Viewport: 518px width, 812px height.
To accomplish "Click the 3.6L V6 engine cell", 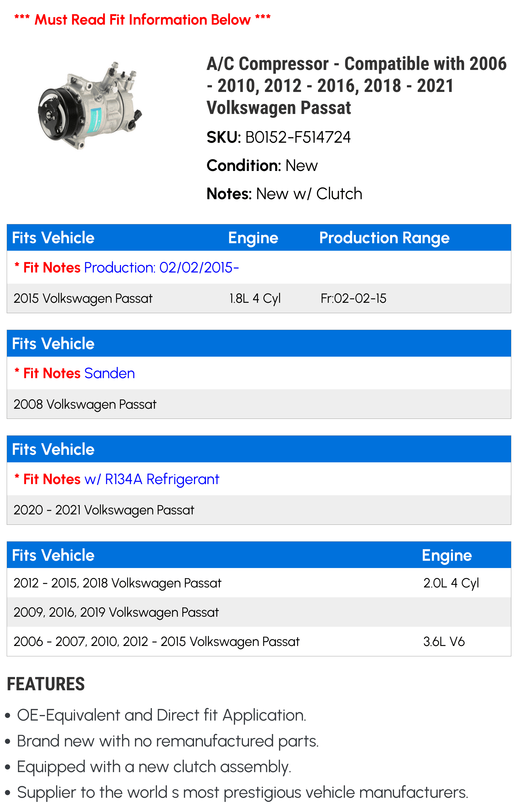I will (444, 642).
